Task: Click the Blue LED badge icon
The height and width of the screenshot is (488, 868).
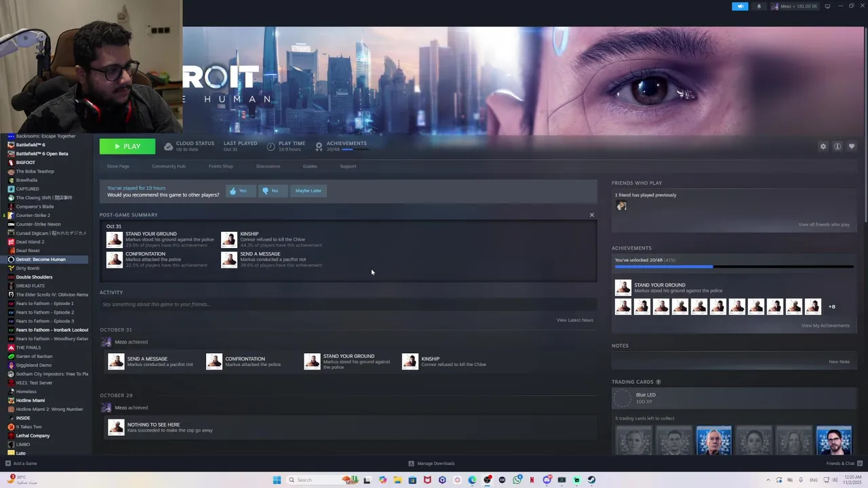Action: (x=623, y=398)
